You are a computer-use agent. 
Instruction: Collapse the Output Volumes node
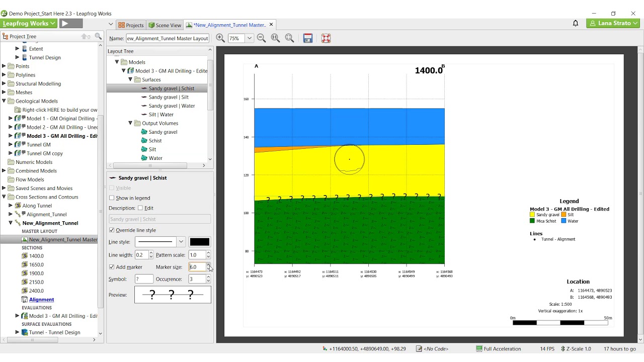[x=130, y=123]
